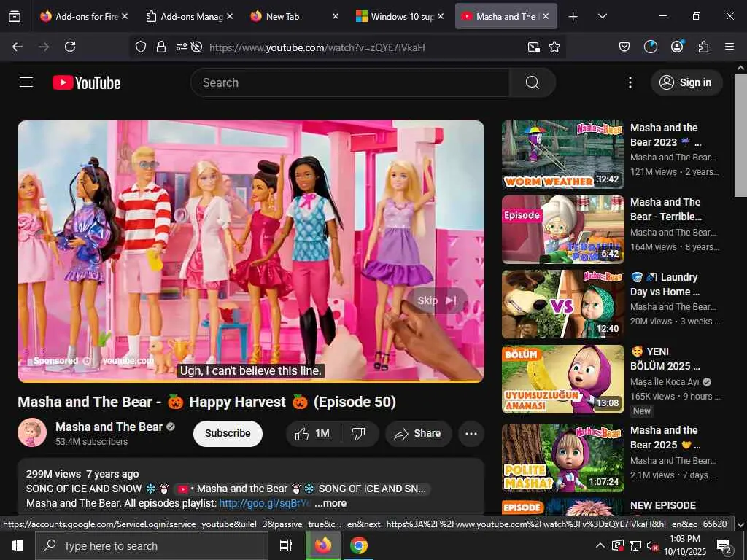Open YouTube settings three-dot menu

(x=630, y=82)
